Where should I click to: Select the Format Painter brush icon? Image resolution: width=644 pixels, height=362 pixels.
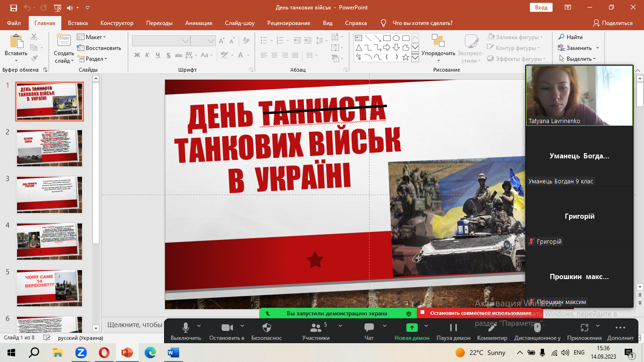34,58
